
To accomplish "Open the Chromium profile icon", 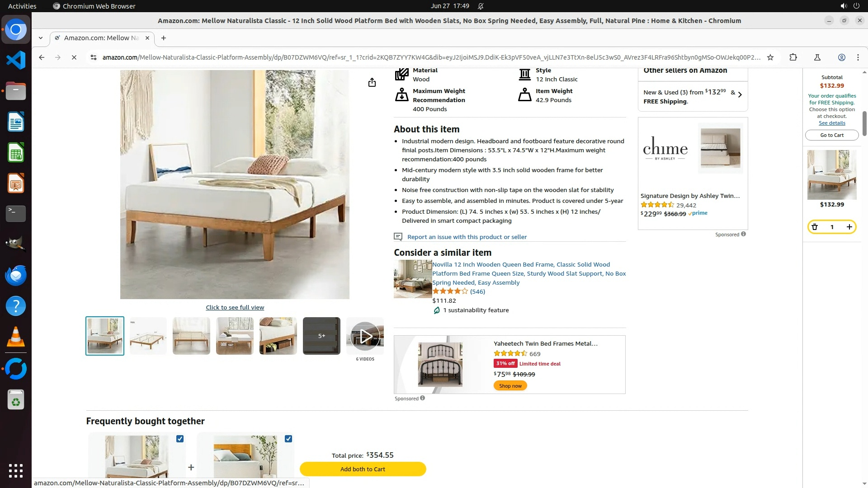I will (x=841, y=57).
